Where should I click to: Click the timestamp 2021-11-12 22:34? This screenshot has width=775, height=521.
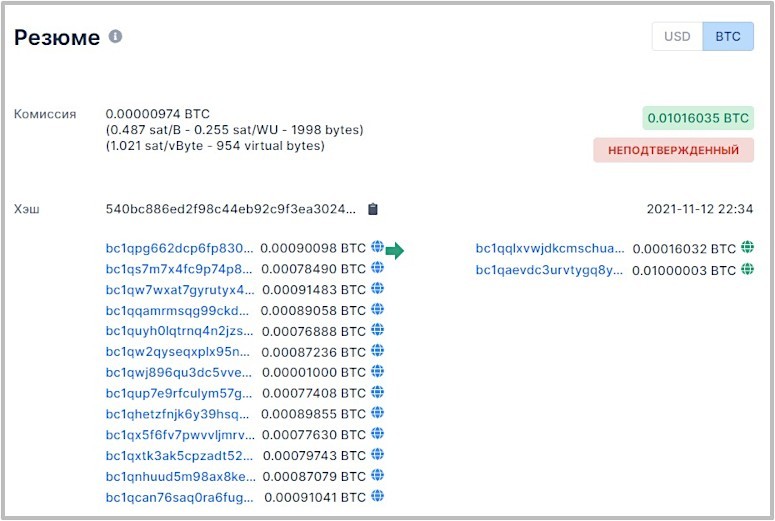click(700, 209)
